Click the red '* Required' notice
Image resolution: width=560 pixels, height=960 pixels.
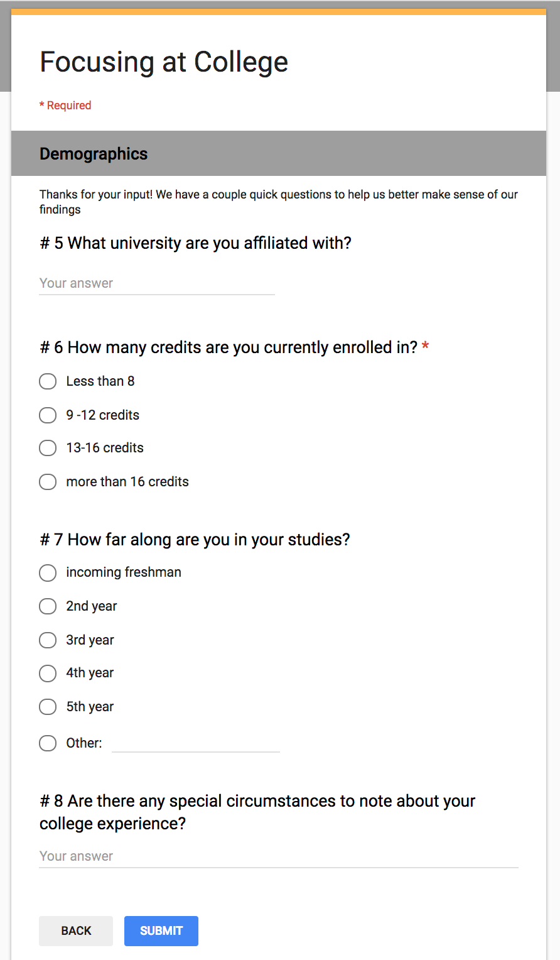coord(65,106)
